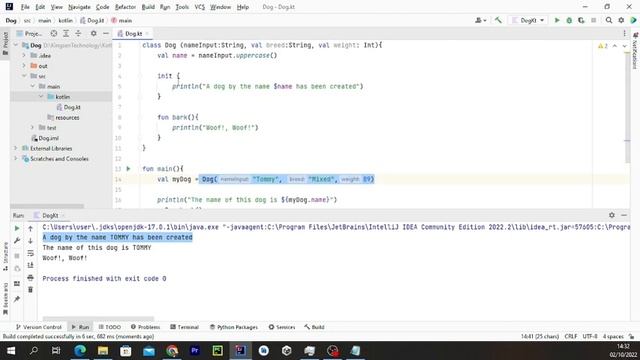Start debugging with the bug icon
640x360 pixels.
pos(569,20)
